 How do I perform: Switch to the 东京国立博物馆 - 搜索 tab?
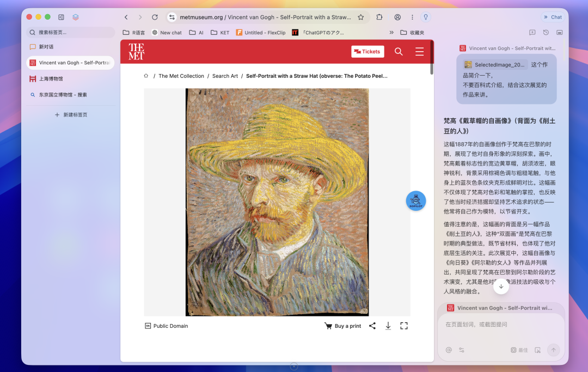[x=70, y=95]
